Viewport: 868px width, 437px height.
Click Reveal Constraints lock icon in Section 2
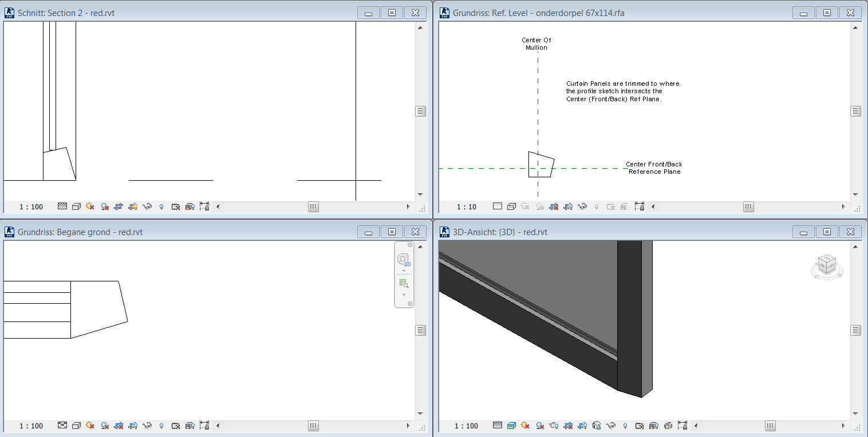tap(204, 206)
